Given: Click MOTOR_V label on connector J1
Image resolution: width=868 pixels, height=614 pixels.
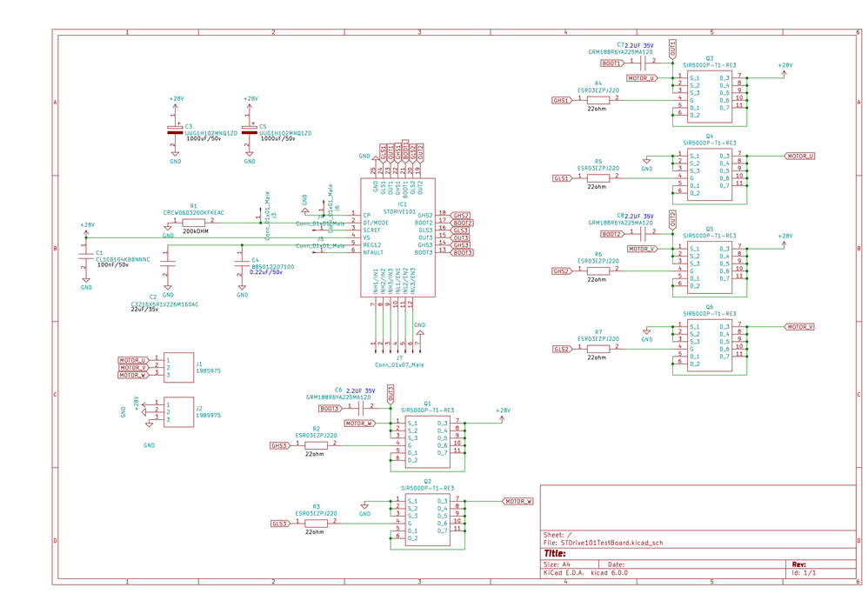Looking at the screenshot, I should pos(133,368).
